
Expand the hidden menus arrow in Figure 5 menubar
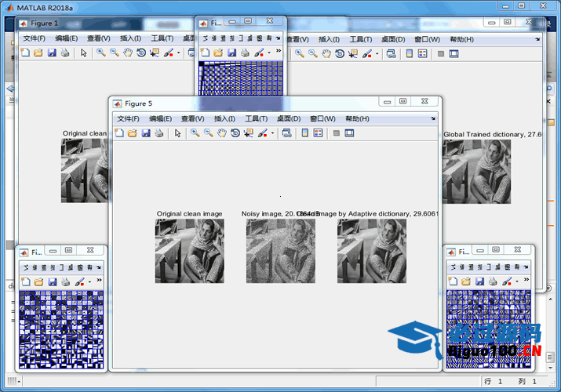[x=432, y=118]
